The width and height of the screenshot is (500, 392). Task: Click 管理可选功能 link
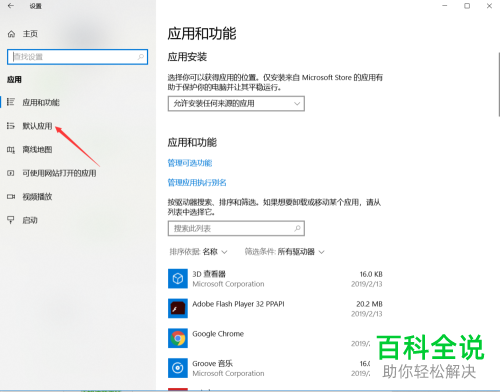pos(190,163)
